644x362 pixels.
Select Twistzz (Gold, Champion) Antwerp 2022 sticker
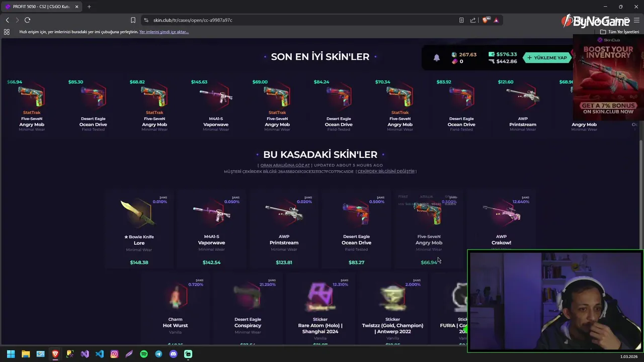pyautogui.click(x=392, y=309)
